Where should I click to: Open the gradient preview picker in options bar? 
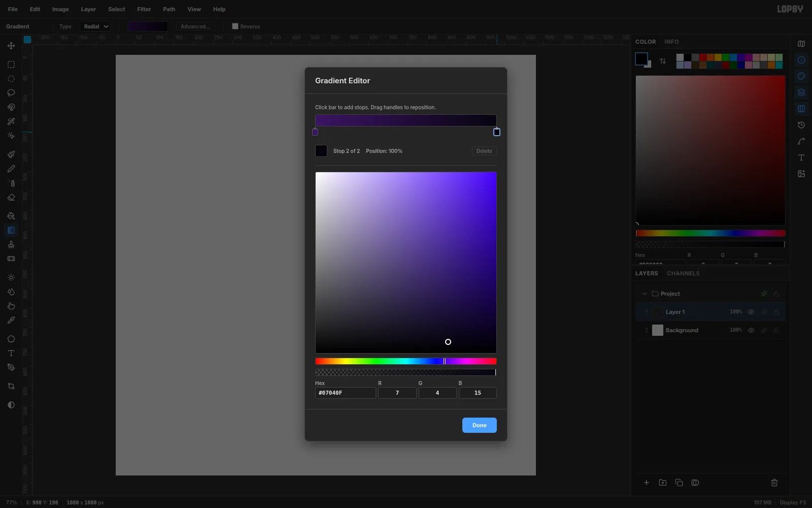(x=148, y=26)
